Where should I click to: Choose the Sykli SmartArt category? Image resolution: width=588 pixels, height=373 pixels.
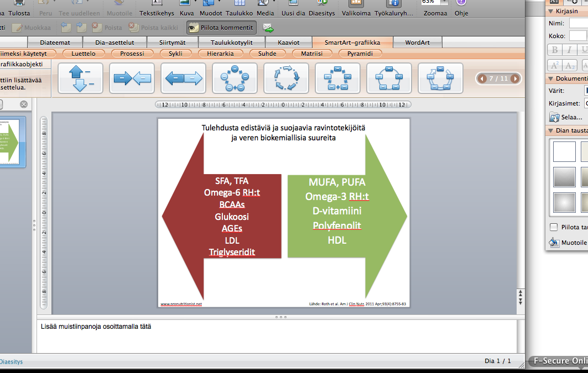175,54
